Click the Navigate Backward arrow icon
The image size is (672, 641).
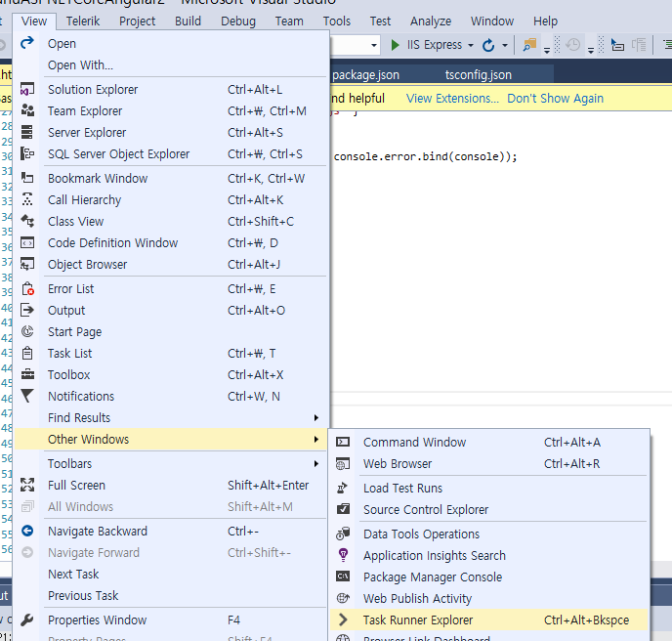[x=27, y=531]
